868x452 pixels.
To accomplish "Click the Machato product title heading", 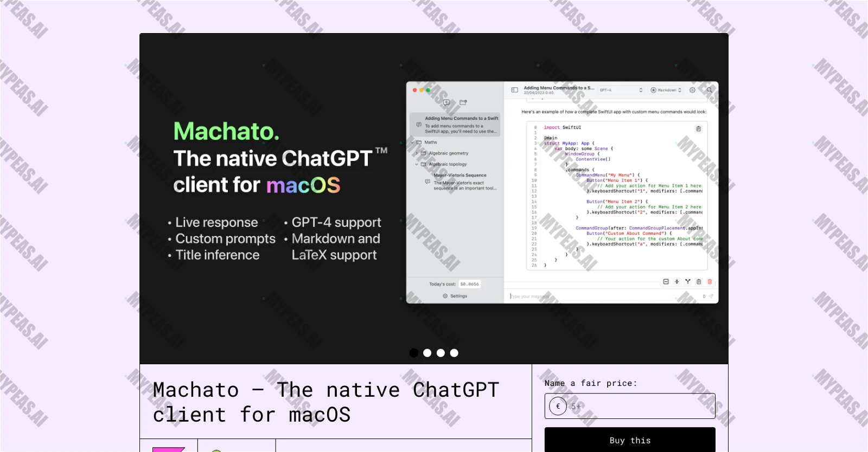I will tap(326, 402).
